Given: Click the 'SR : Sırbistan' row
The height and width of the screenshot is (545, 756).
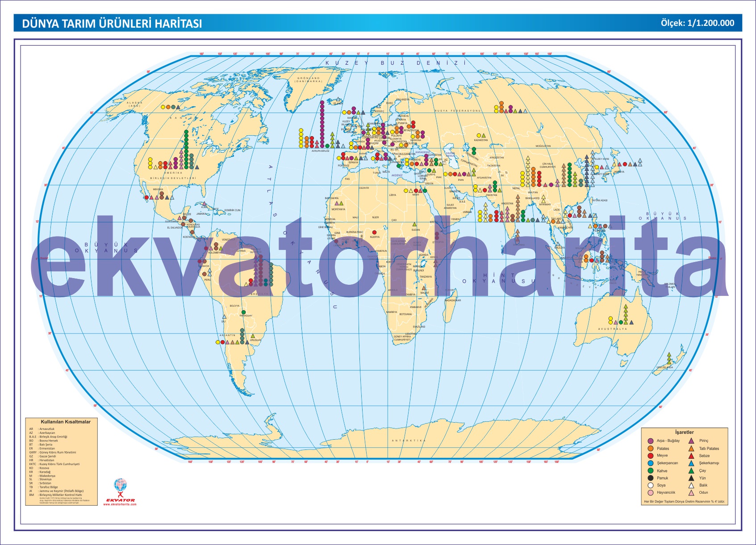Looking at the screenshot, I should pos(40,483).
